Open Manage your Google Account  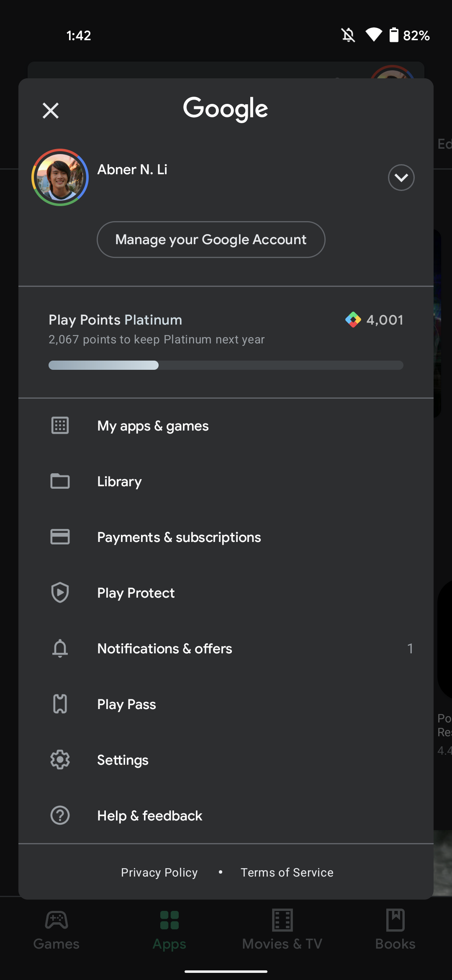[x=211, y=240]
